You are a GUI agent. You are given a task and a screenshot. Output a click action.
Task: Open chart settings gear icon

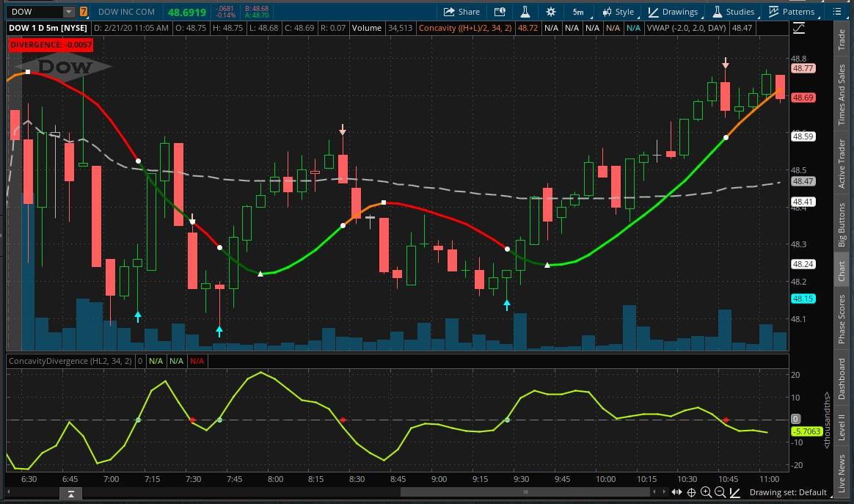(x=551, y=12)
